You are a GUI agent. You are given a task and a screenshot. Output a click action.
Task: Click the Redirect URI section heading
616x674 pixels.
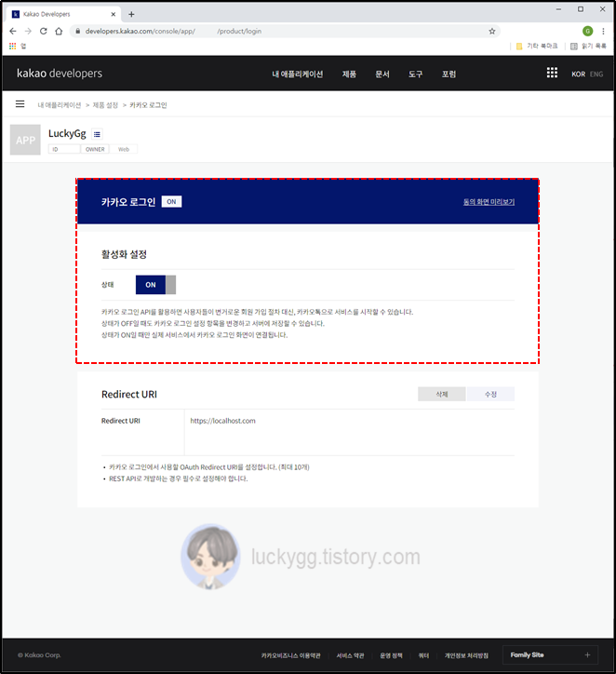click(x=129, y=394)
